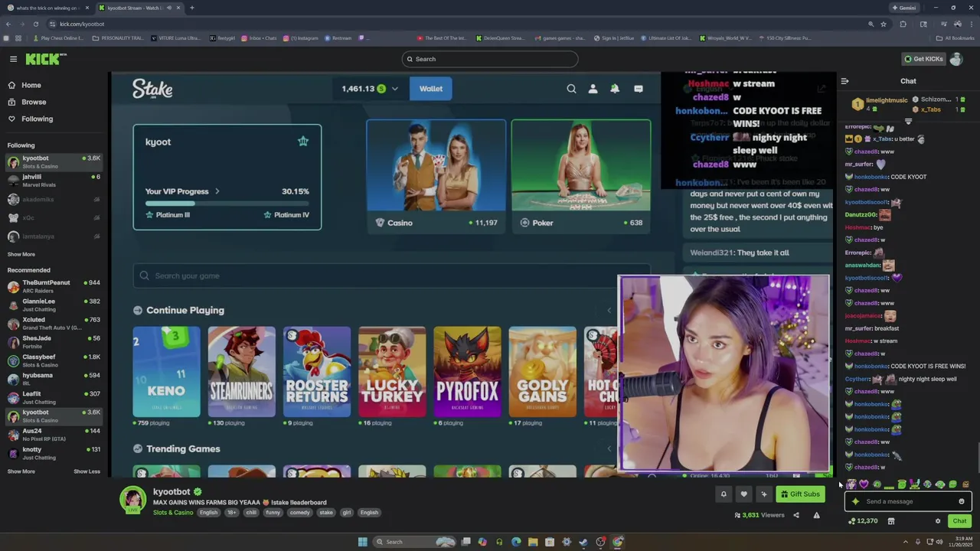Open Rooster Returns game tile

(x=317, y=372)
